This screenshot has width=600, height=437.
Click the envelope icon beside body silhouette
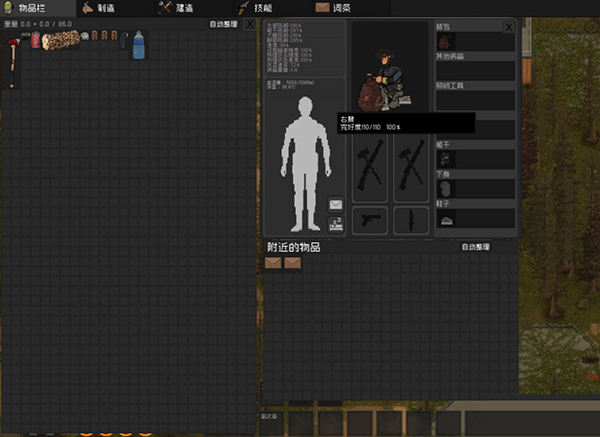335,204
